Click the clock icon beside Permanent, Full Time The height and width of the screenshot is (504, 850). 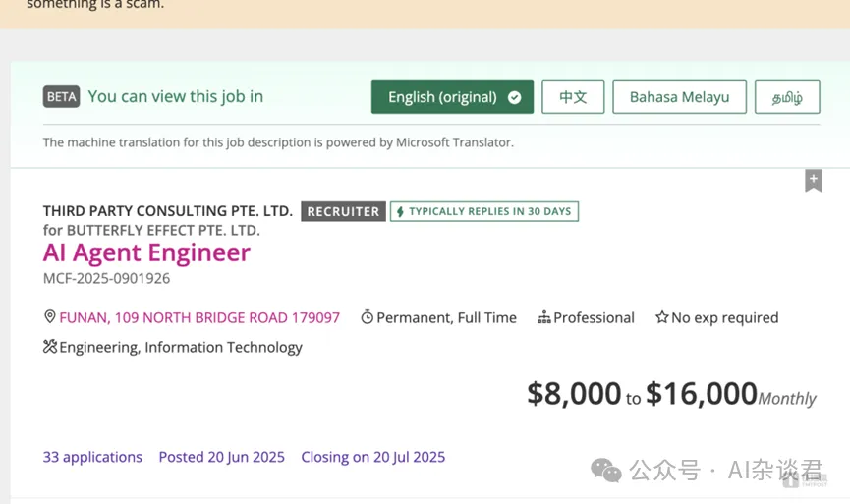click(x=367, y=317)
